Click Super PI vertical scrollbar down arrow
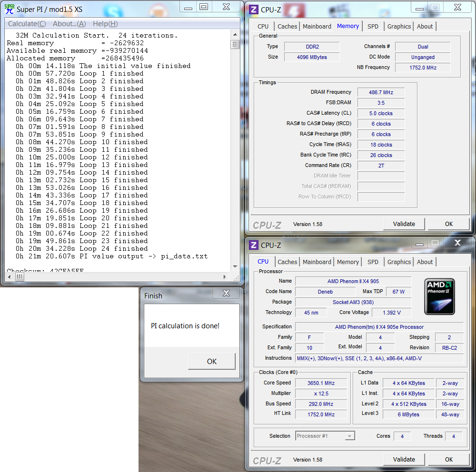The image size is (476, 472). (x=235, y=266)
